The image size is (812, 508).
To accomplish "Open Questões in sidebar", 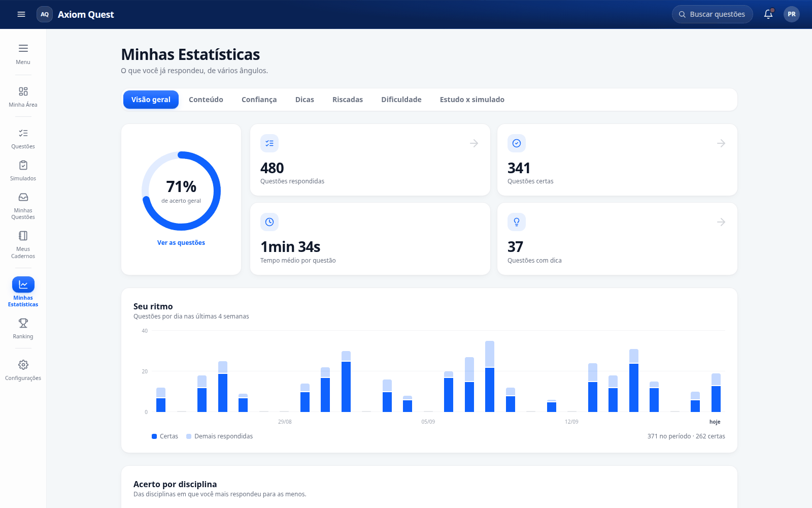I will (23, 139).
